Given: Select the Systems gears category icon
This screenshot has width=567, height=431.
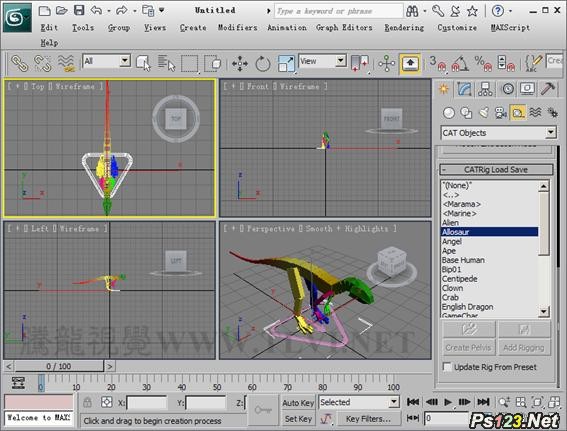Looking at the screenshot, I should (553, 113).
